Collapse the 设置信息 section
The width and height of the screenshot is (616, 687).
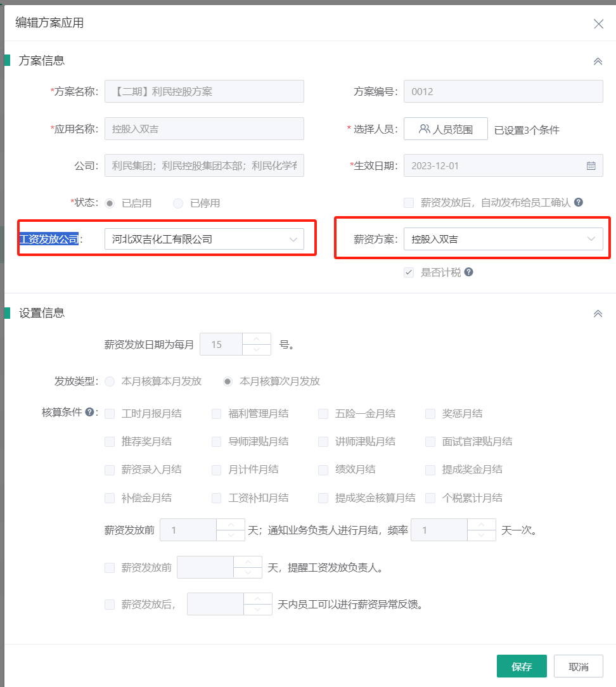(x=597, y=312)
